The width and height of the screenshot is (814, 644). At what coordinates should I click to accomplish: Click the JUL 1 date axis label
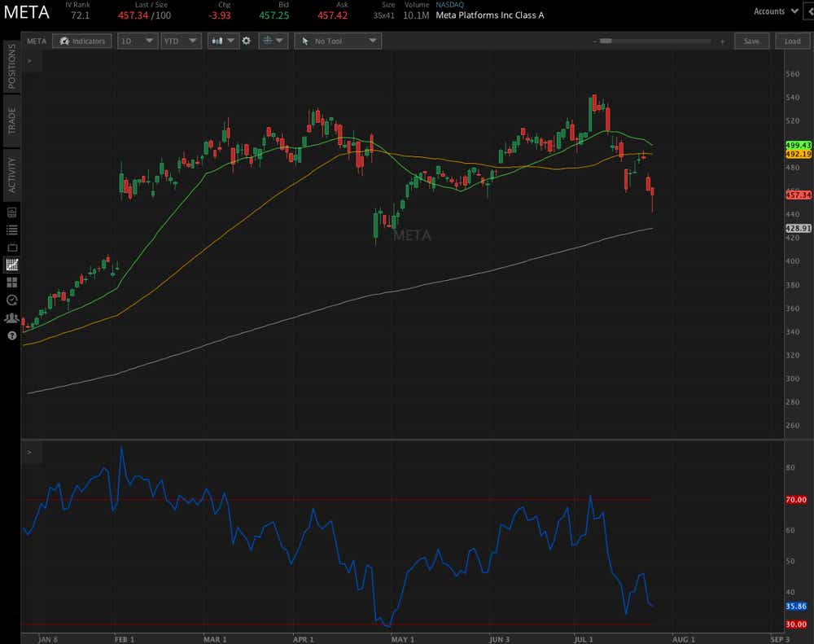point(583,639)
